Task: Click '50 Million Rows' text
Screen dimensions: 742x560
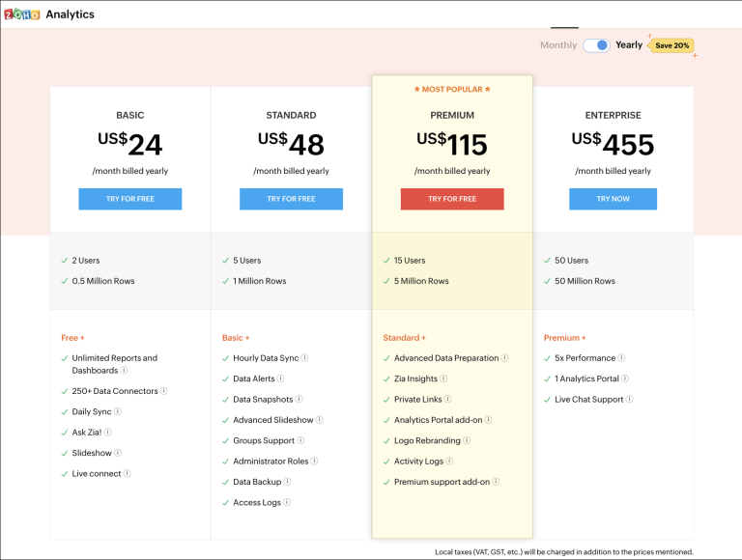Action: [x=585, y=281]
